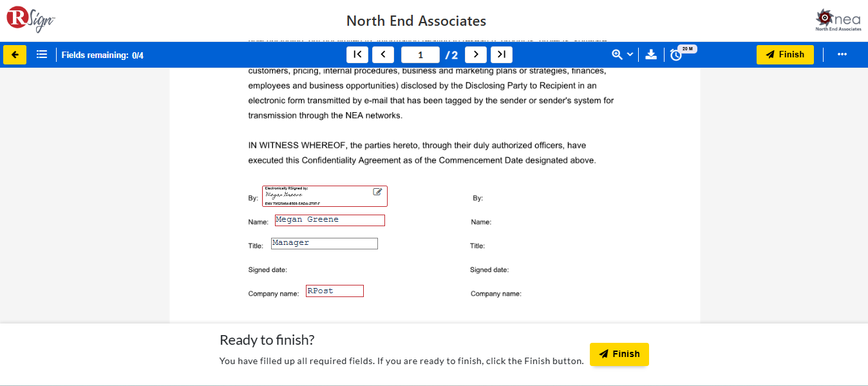Jump to the first page

tap(357, 55)
